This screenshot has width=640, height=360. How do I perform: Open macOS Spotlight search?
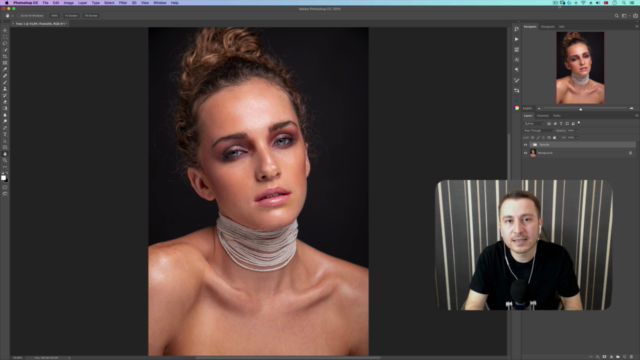pos(624,3)
